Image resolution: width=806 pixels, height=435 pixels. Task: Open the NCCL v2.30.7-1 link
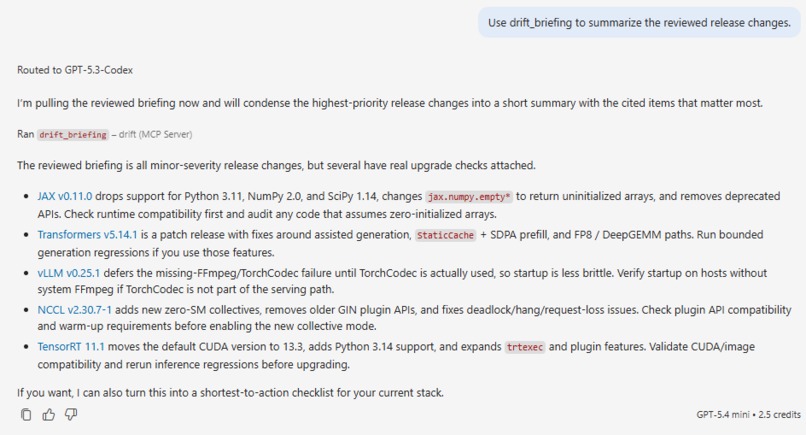click(75, 310)
